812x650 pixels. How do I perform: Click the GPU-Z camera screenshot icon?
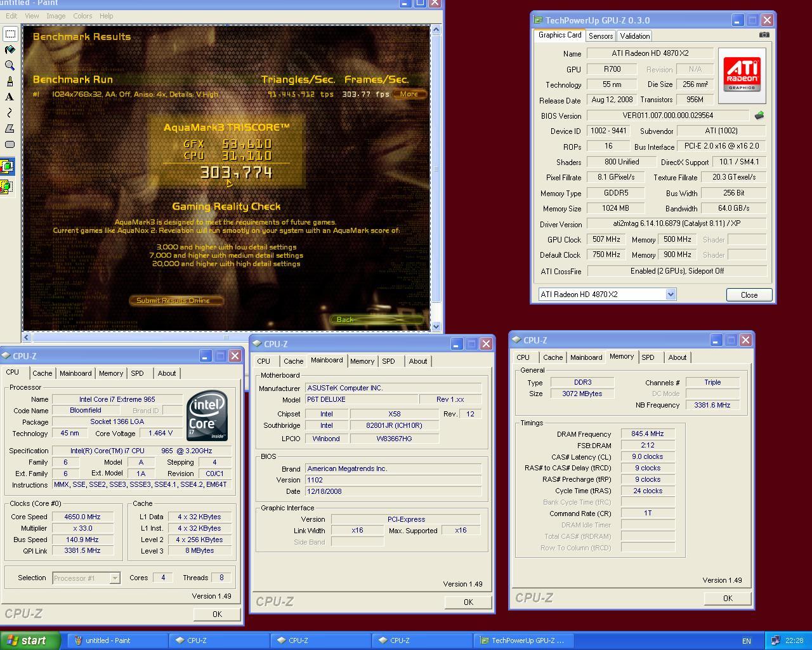click(764, 35)
